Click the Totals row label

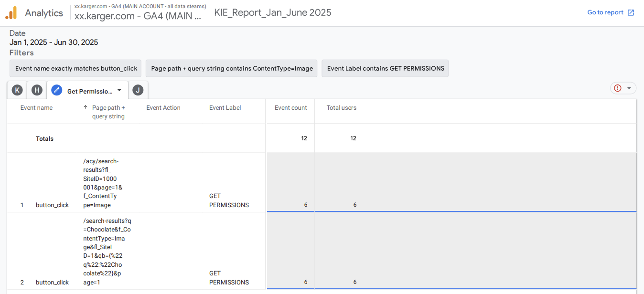click(x=44, y=139)
